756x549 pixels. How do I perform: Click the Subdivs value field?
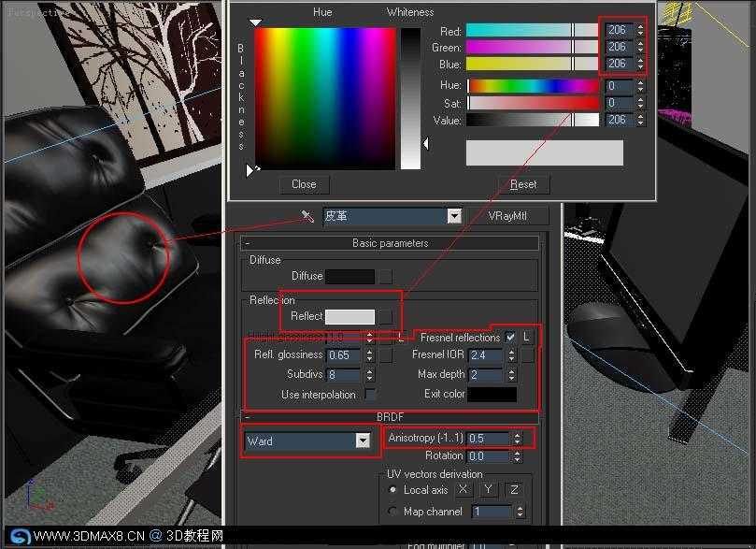coord(344,375)
